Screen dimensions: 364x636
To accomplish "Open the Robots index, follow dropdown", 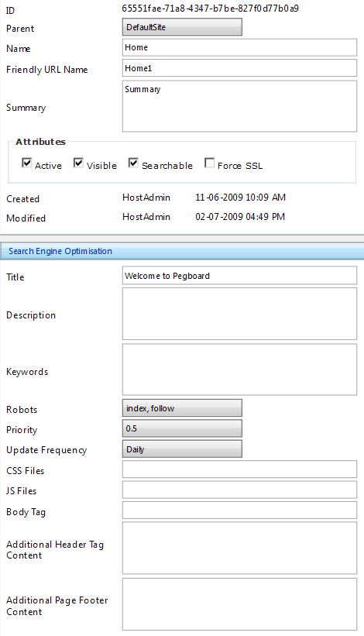I will [182, 408].
